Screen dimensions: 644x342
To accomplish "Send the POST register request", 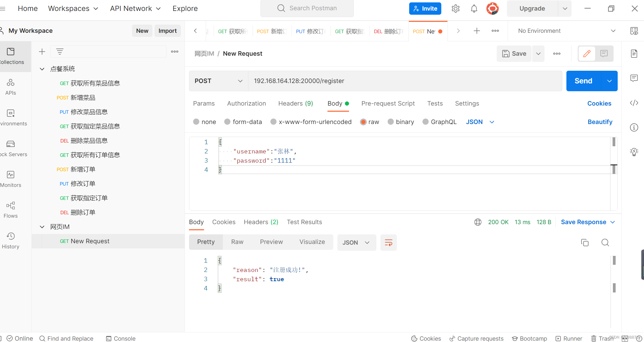I will tap(583, 81).
